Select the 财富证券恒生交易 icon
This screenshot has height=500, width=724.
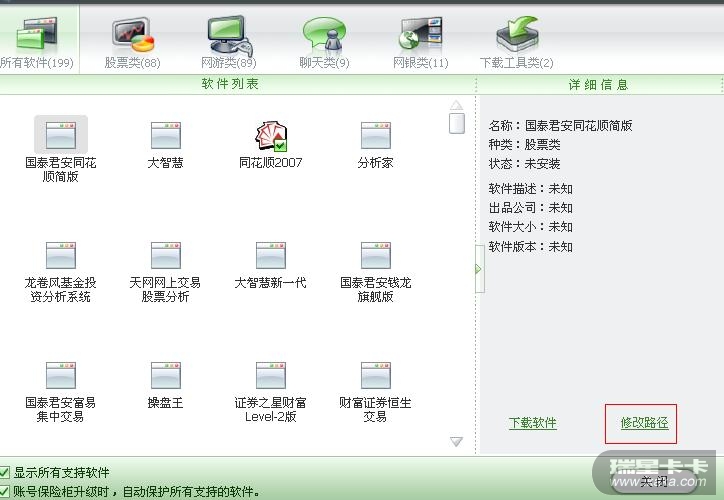tap(375, 375)
